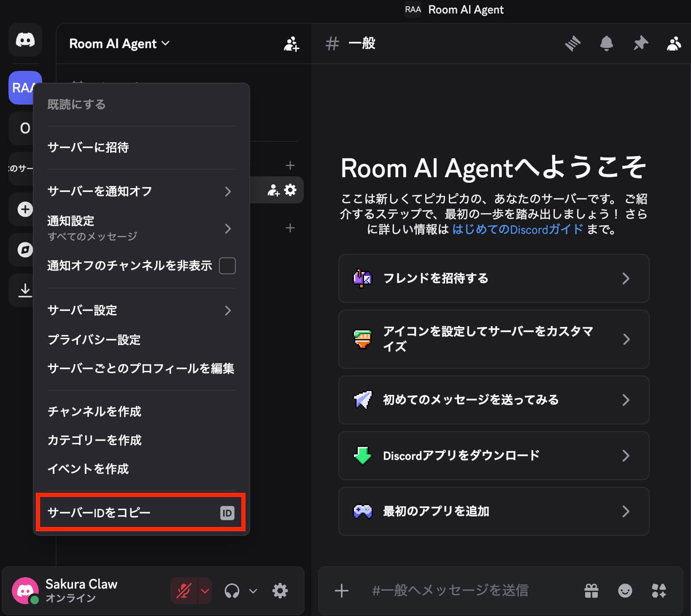Expand Room AI Agent server dropdown
Image resolution: width=691 pixels, height=616 pixels.
tap(119, 44)
